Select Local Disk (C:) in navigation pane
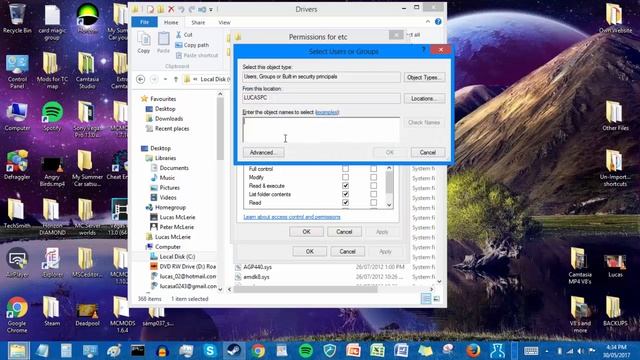Screen dimensions: 640x360 click(x=177, y=257)
